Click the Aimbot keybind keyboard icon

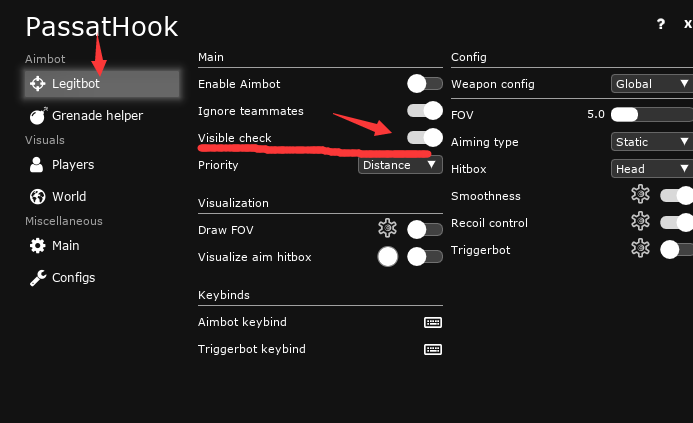tap(433, 322)
